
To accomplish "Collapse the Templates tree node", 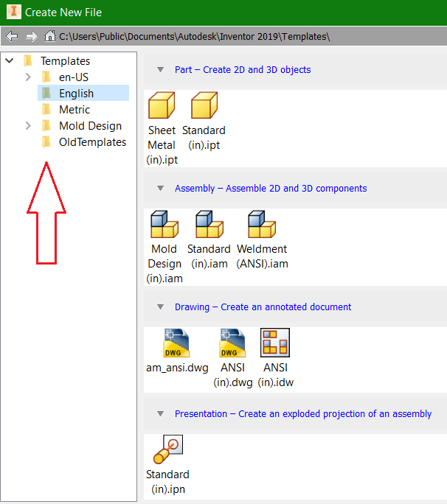I will 10,60.
